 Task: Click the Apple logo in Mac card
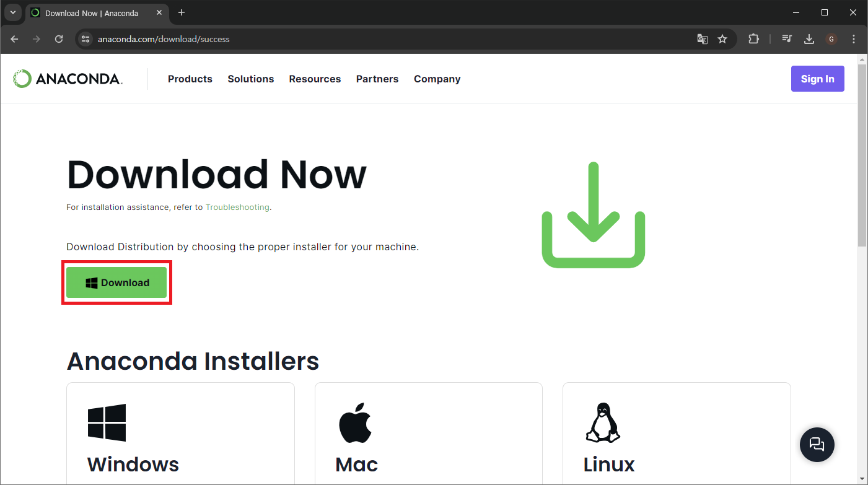tap(355, 422)
